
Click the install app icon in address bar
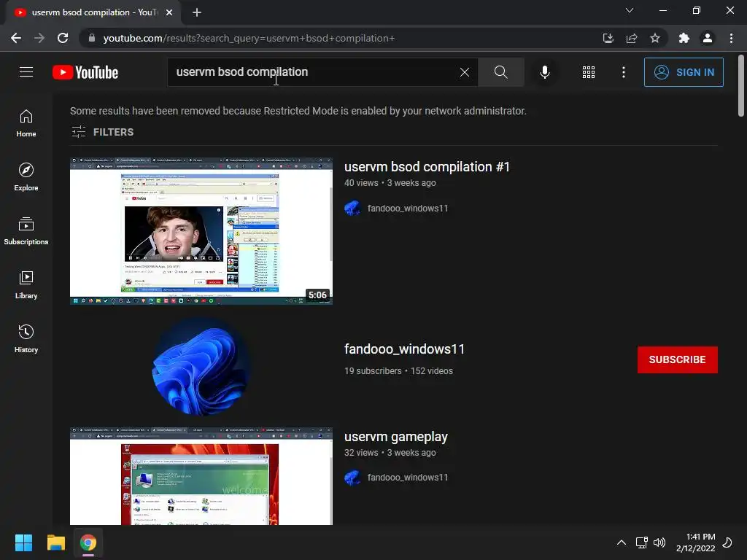(608, 38)
